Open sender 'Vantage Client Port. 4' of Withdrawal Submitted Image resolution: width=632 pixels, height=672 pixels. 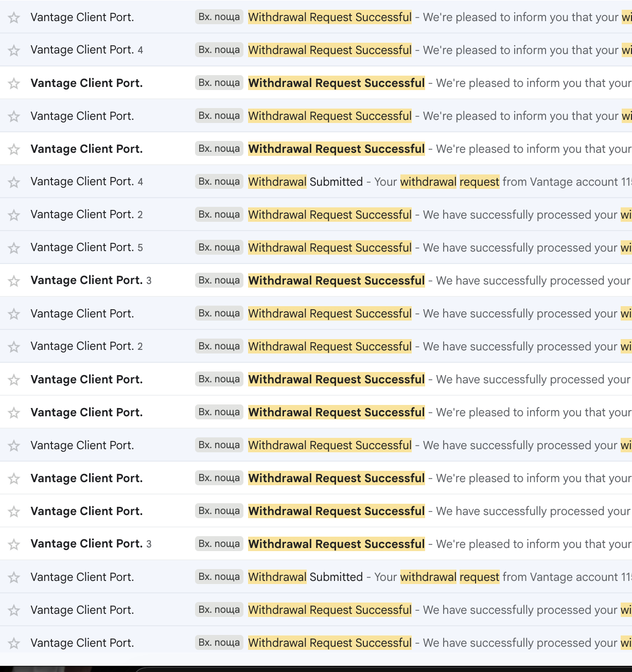click(86, 182)
